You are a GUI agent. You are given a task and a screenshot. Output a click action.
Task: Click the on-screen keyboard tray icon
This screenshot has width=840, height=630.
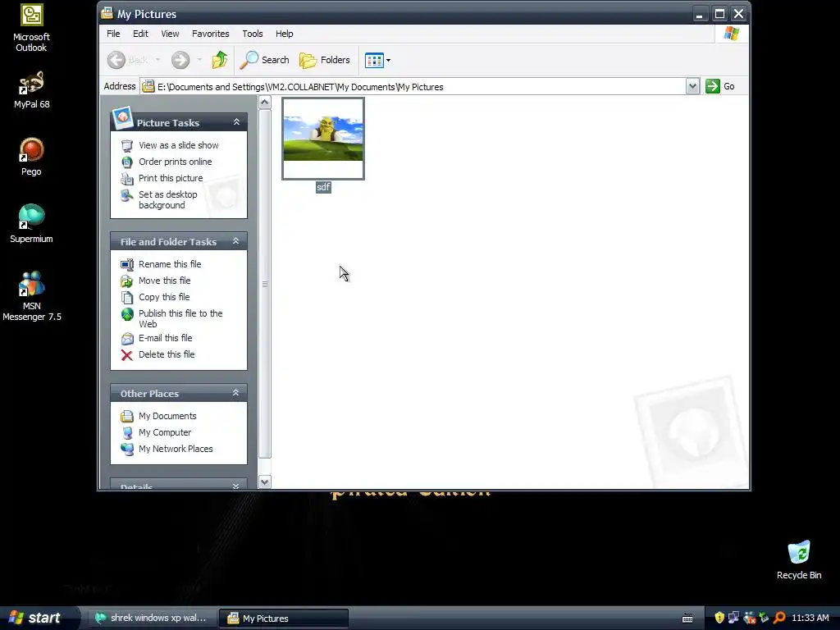[x=687, y=619]
